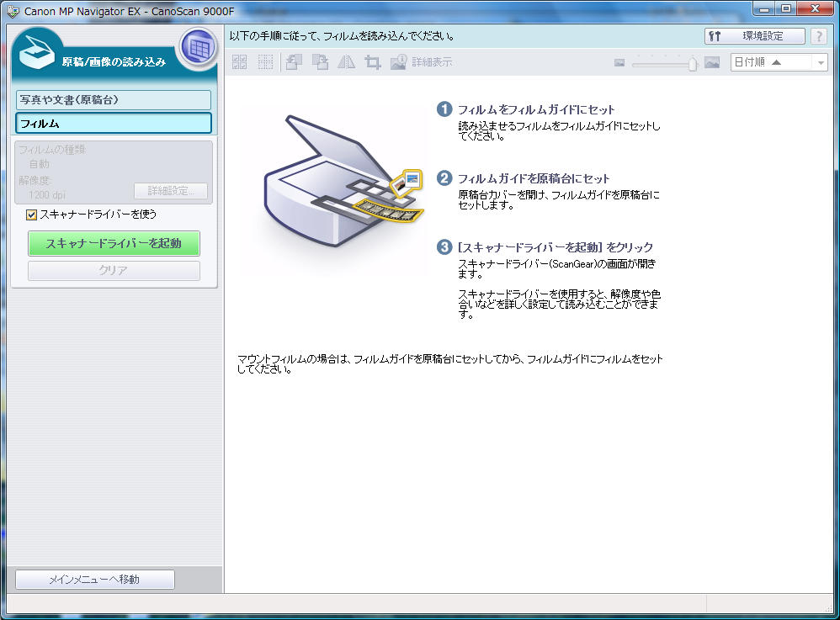Screen dimensions: 840x620
Task: Click the Canon app icon in title bar
Action: click(13, 11)
